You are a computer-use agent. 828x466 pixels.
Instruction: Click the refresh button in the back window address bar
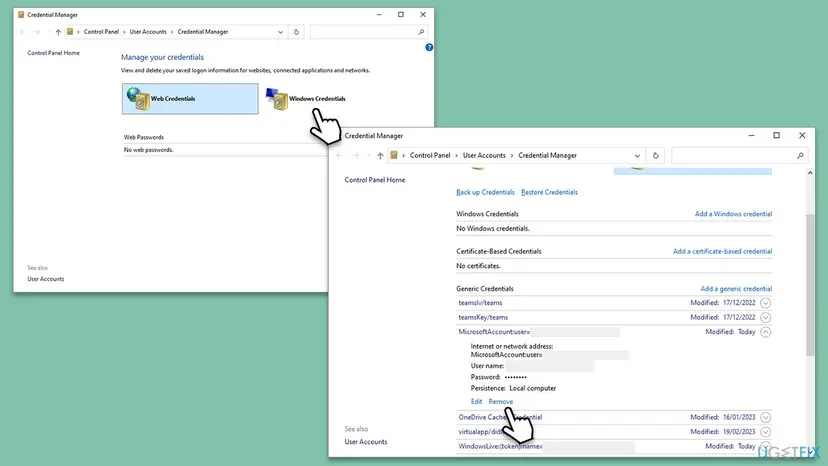click(x=296, y=32)
